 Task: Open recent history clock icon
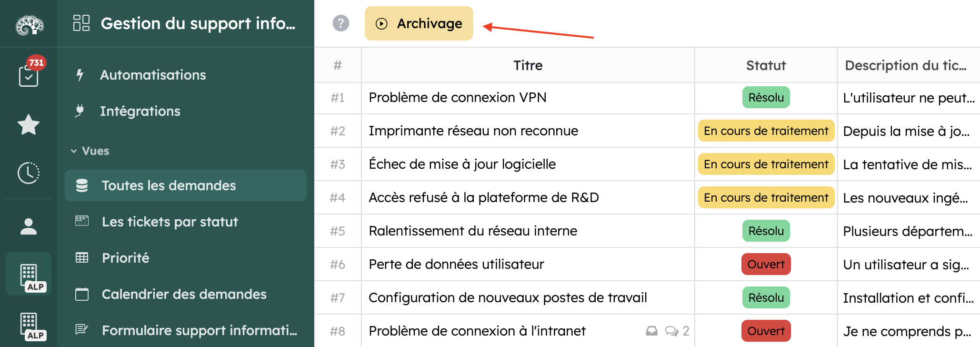(x=29, y=173)
